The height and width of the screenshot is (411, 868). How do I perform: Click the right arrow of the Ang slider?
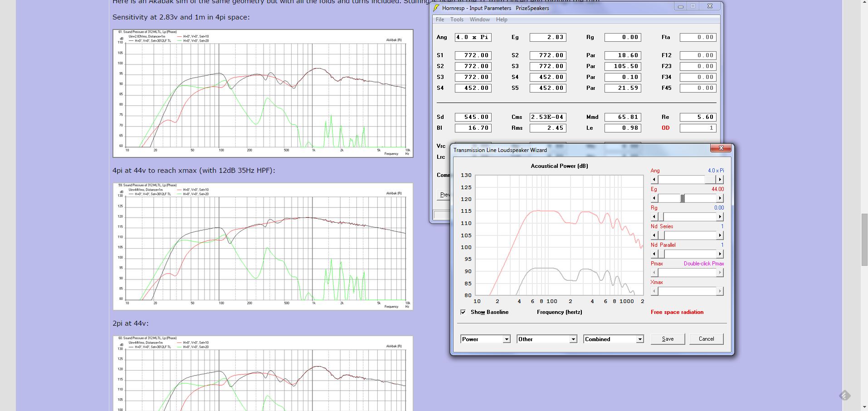point(720,180)
